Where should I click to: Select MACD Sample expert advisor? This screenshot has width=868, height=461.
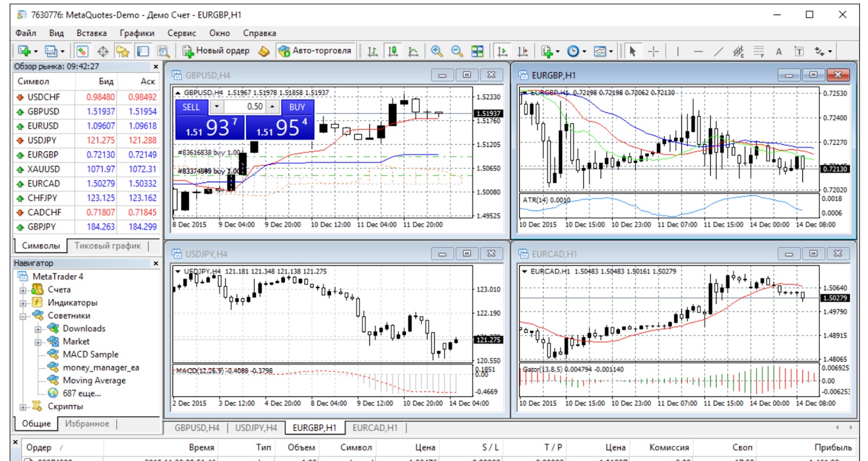[90, 354]
